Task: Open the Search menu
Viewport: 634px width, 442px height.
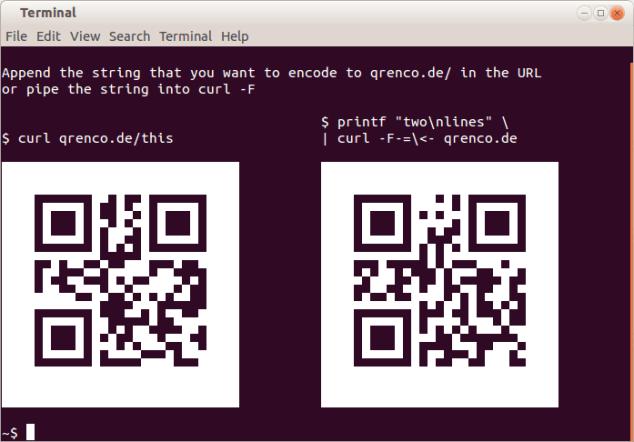Action: tap(129, 36)
